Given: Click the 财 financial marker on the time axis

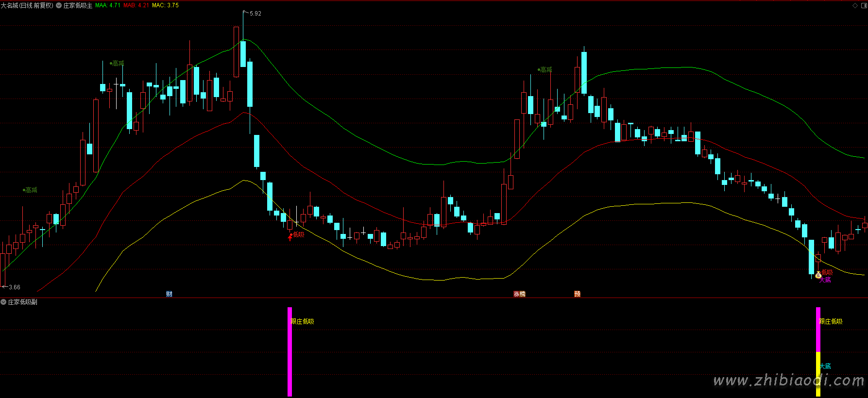Looking at the screenshot, I should pos(169,294).
